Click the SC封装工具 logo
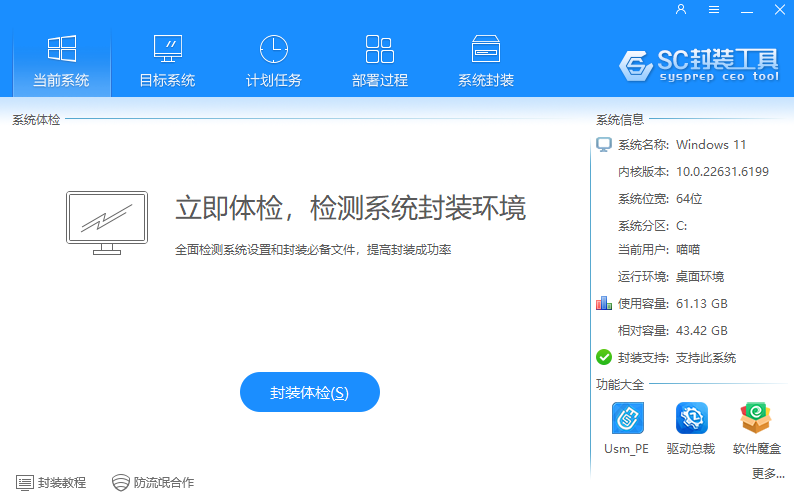 698,64
